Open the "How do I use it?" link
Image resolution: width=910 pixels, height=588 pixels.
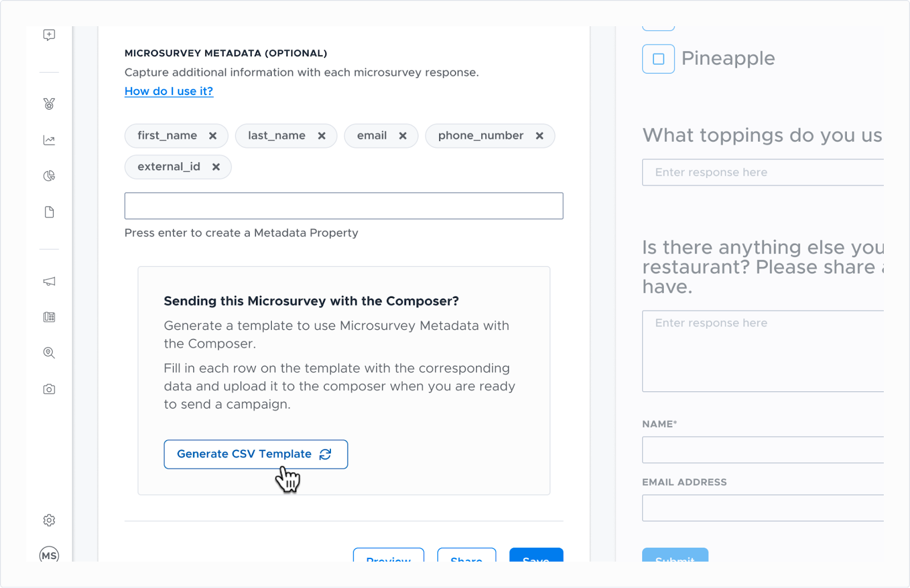(x=169, y=91)
